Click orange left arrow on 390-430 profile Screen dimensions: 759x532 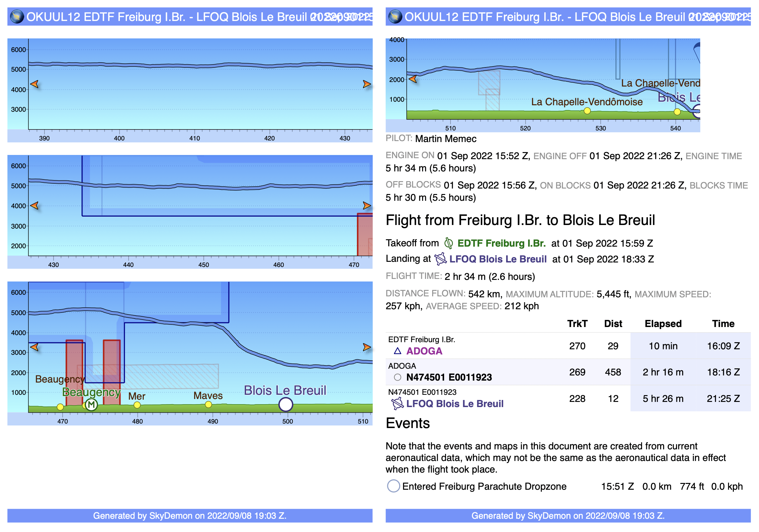pos(34,84)
